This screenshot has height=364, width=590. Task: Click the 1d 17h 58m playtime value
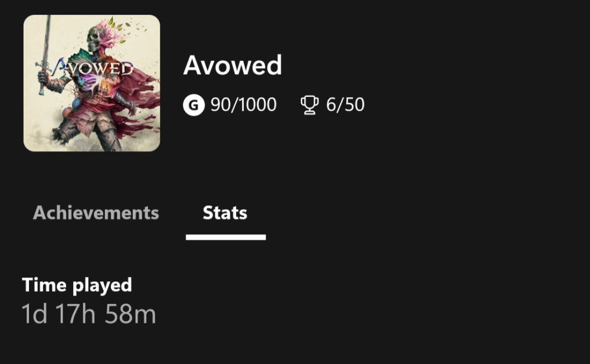click(89, 314)
